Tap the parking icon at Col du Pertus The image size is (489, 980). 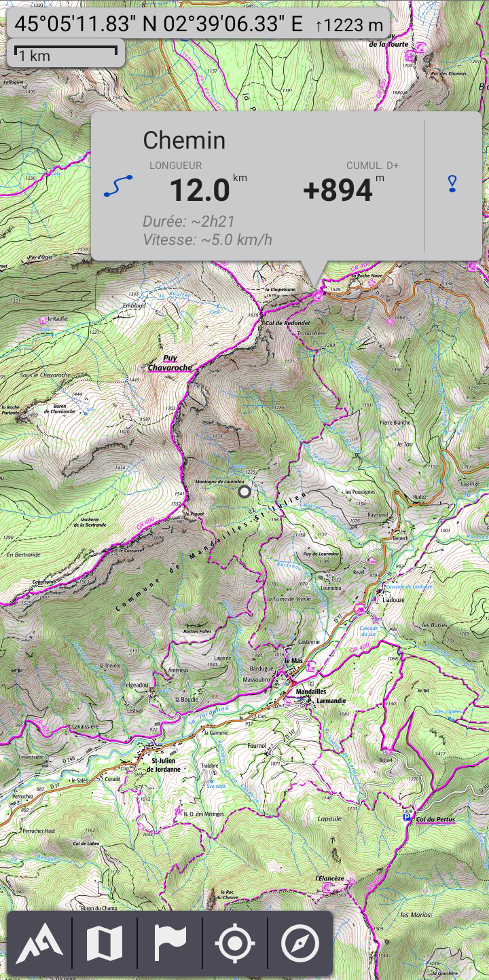[x=407, y=818]
